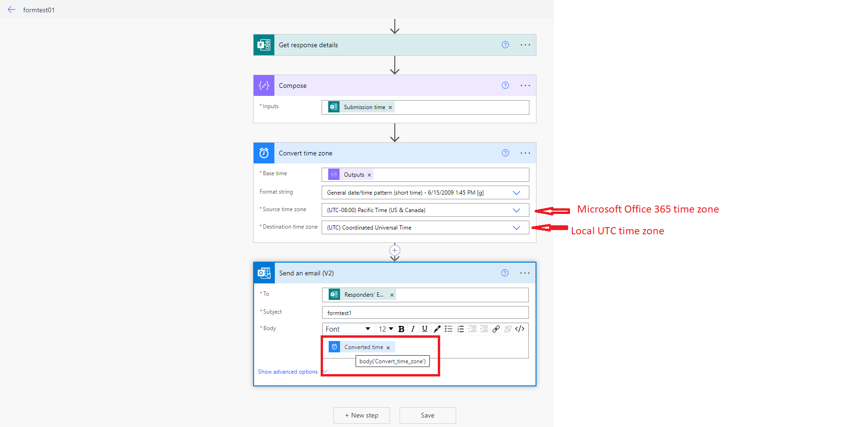Click the Compose Inputs field
Viewport: 868px width, 427px height.
[425, 107]
